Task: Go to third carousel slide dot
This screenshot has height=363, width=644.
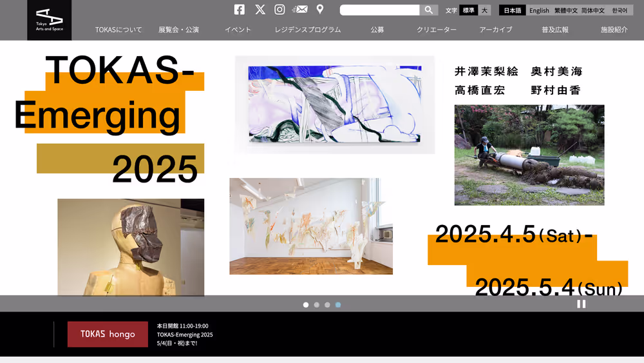Action: point(327,304)
